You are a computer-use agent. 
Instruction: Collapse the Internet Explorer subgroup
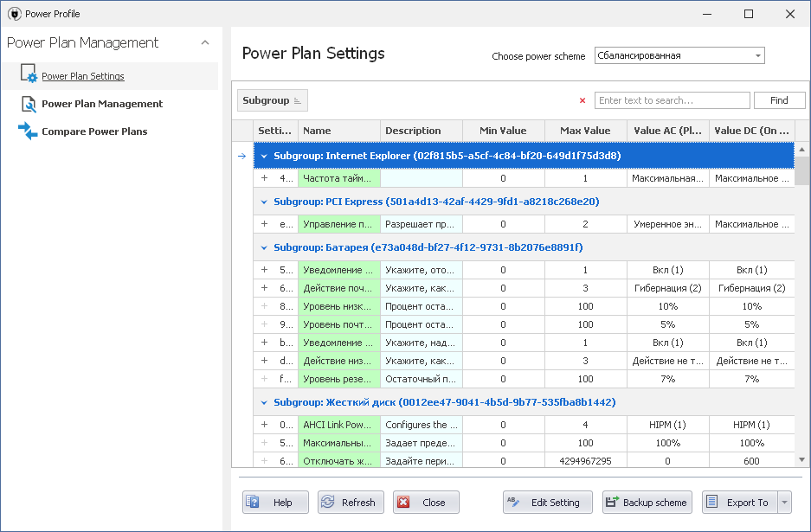(x=265, y=157)
